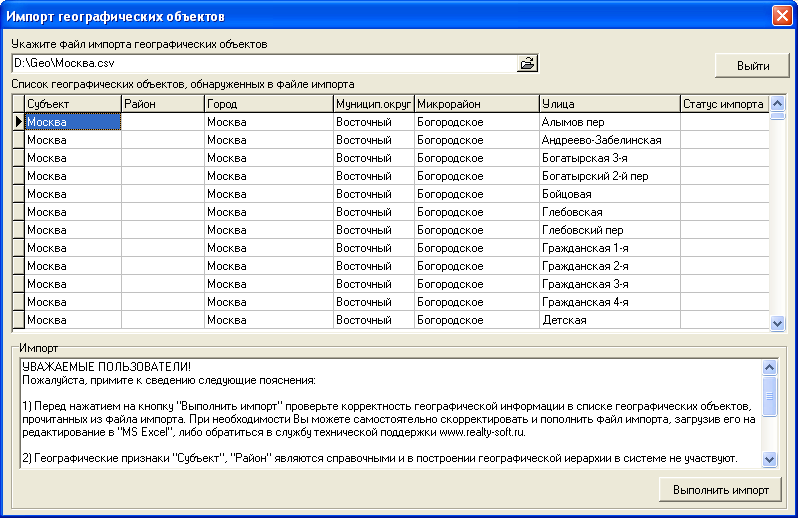Click row selector of the Бойцовая row
The width and height of the screenshot is (798, 518).
(18, 194)
